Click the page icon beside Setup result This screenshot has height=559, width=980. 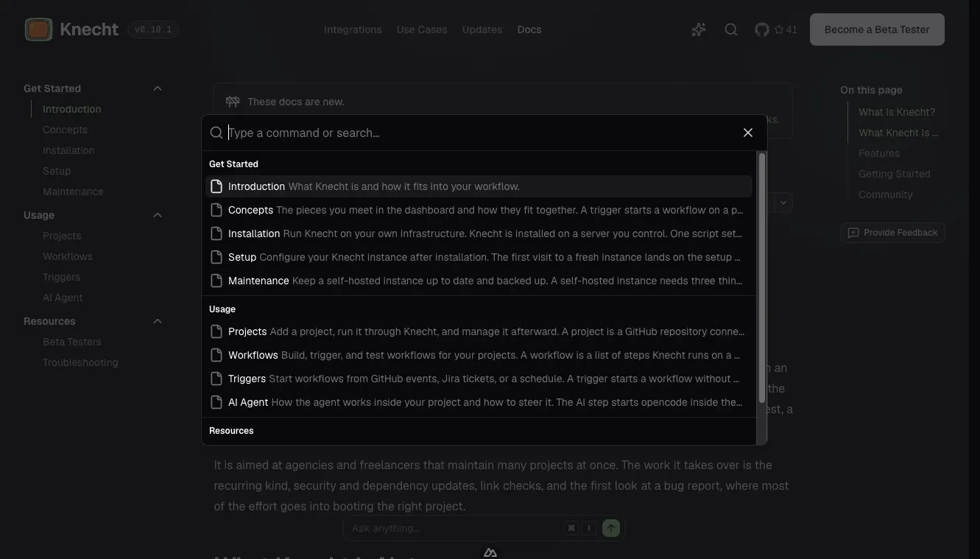(216, 257)
